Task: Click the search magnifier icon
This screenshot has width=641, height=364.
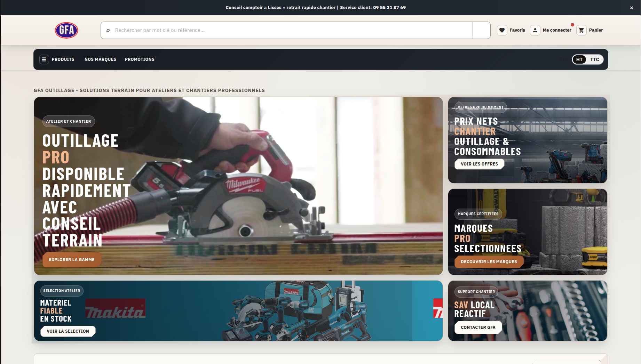Action: (108, 30)
